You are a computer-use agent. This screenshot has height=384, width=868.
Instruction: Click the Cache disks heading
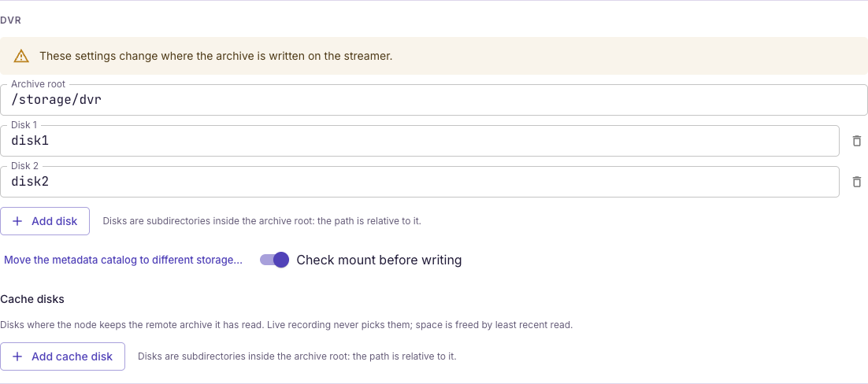[x=32, y=299]
